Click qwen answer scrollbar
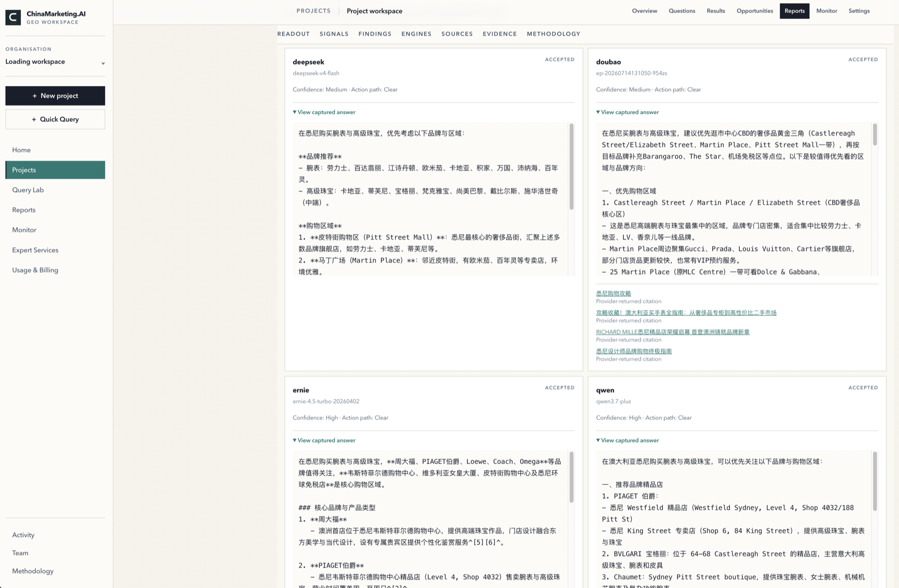 [875, 482]
